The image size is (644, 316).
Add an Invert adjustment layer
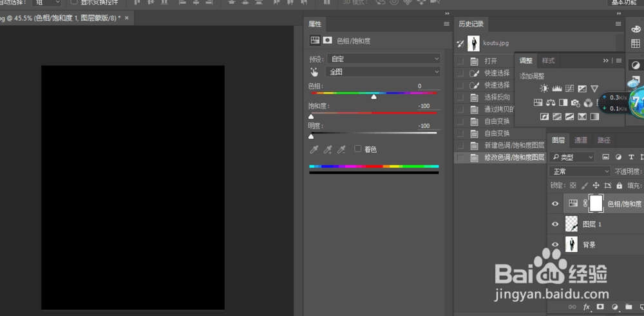[544, 117]
